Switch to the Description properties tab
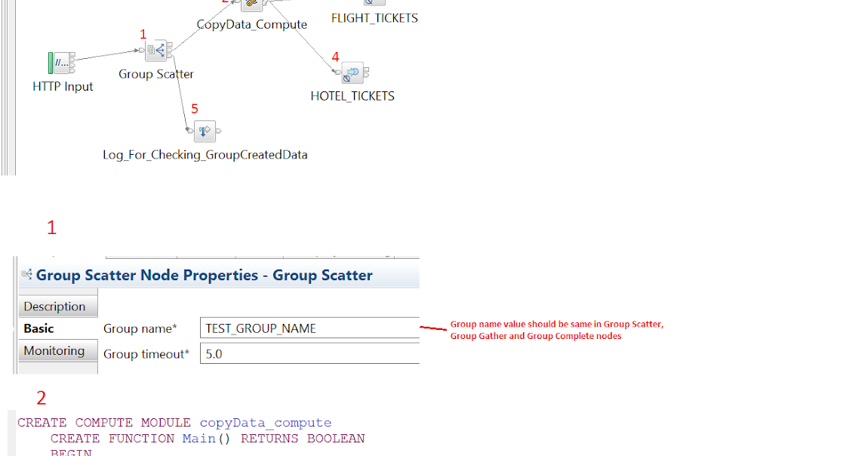The height and width of the screenshot is (456, 868). click(x=57, y=306)
